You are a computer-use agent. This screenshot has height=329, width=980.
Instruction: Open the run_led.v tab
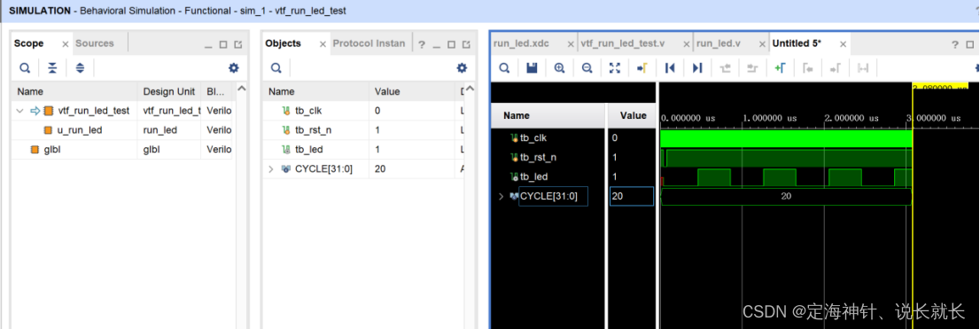click(x=719, y=43)
